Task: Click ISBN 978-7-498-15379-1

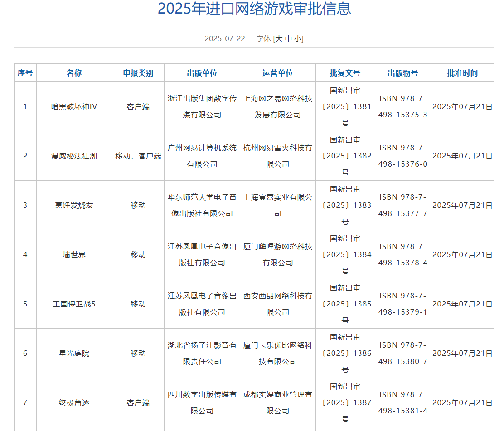Action: (403, 304)
